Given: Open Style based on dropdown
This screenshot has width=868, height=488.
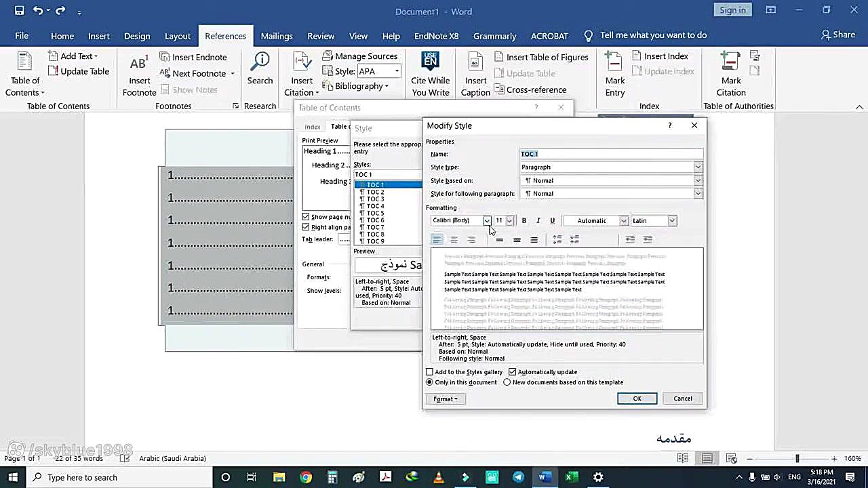Looking at the screenshot, I should coord(698,181).
